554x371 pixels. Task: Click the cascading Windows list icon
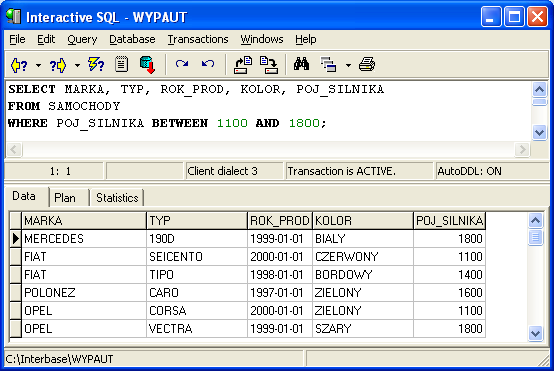328,65
